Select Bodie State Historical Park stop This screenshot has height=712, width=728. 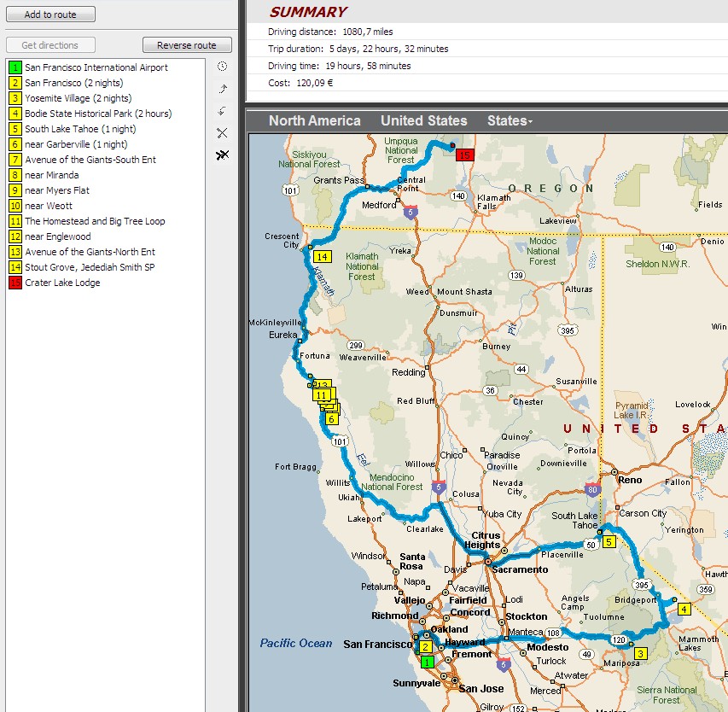pos(97,114)
